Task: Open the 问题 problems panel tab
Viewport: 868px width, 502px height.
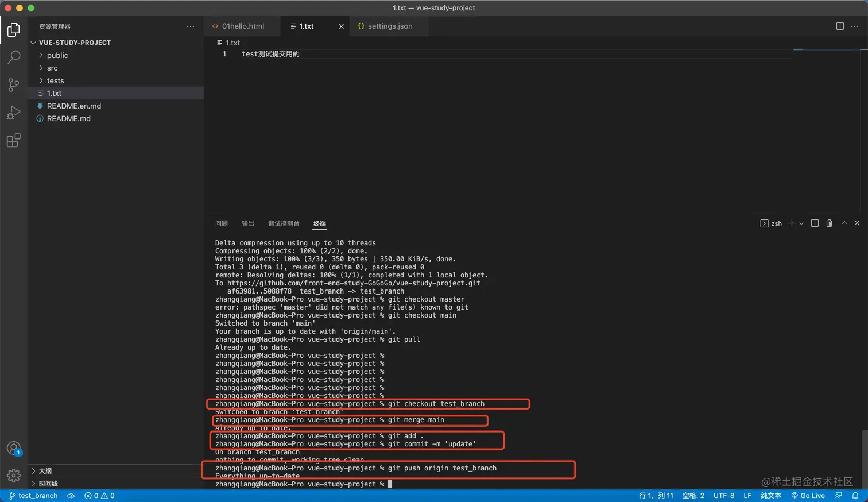Action: [222, 223]
